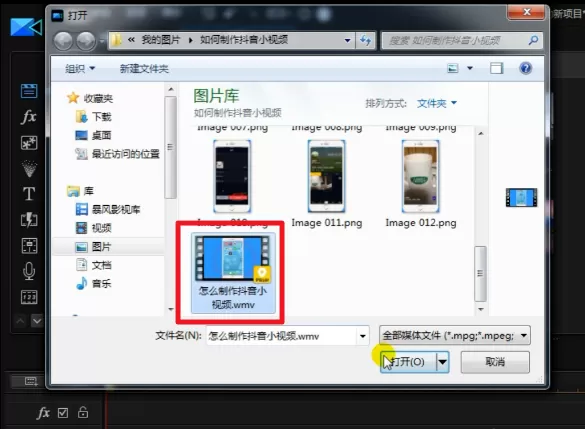Toggle the preview pane button
This screenshot has height=429, width=585.
(x=496, y=68)
